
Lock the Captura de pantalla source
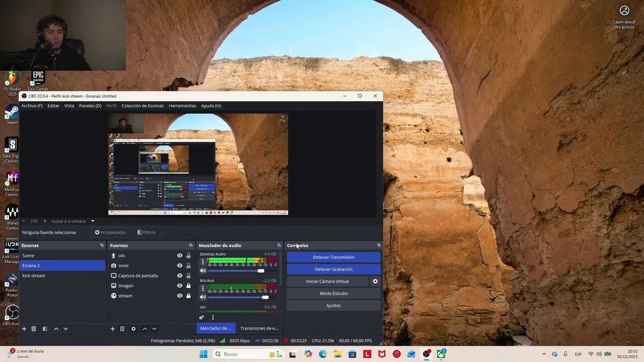[x=188, y=276]
